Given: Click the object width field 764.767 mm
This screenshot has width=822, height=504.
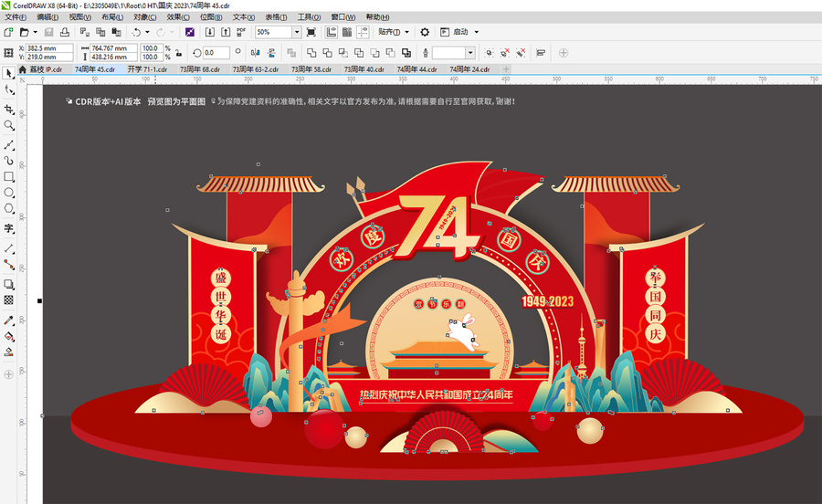Looking at the screenshot, I should pyautogui.click(x=114, y=48).
